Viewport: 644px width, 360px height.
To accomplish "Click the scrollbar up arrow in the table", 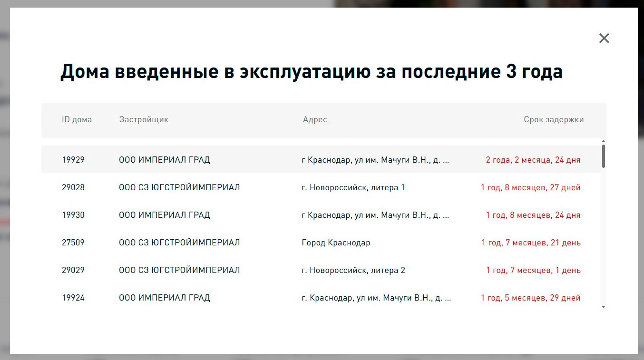I will [604, 142].
